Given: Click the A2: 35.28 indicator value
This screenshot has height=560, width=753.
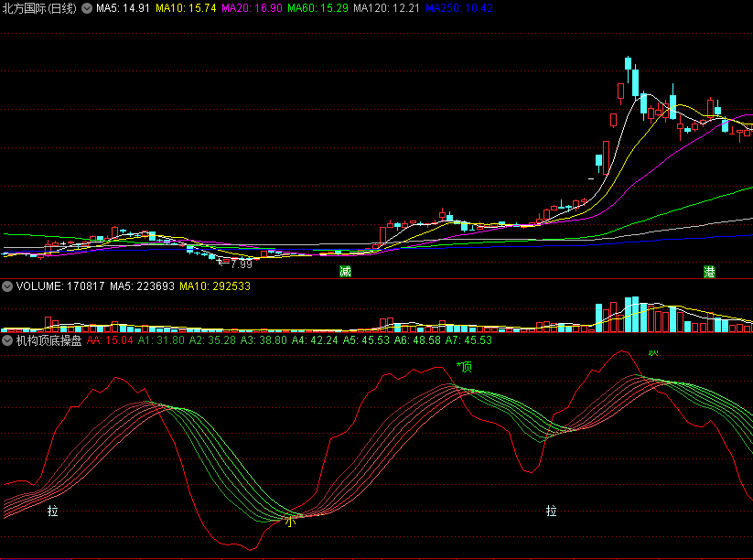Looking at the screenshot, I should click(213, 340).
